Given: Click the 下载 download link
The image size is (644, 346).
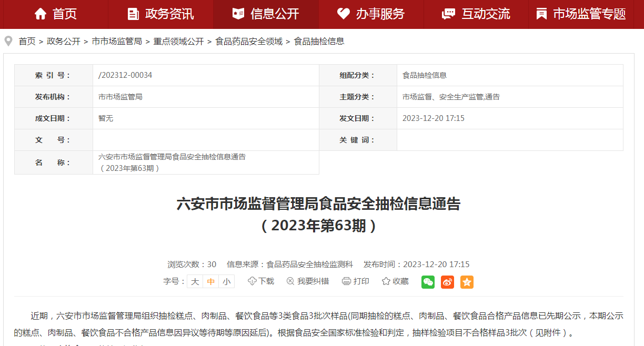Looking at the screenshot, I should (x=266, y=281).
